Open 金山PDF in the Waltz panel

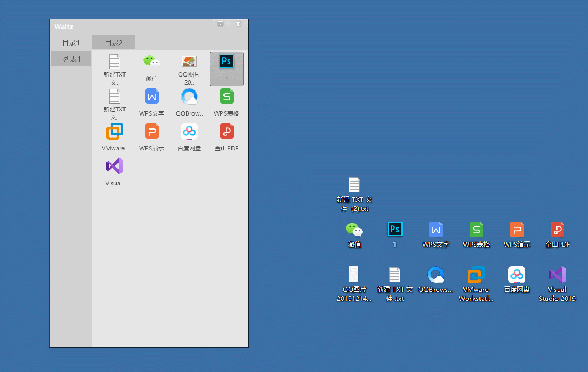tap(227, 138)
